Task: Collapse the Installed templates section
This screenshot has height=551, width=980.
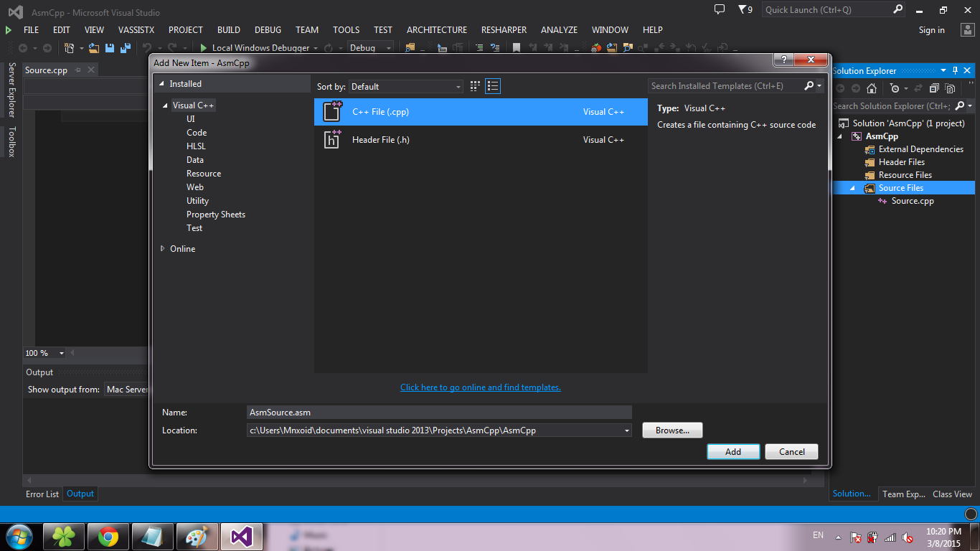Action: tap(162, 84)
